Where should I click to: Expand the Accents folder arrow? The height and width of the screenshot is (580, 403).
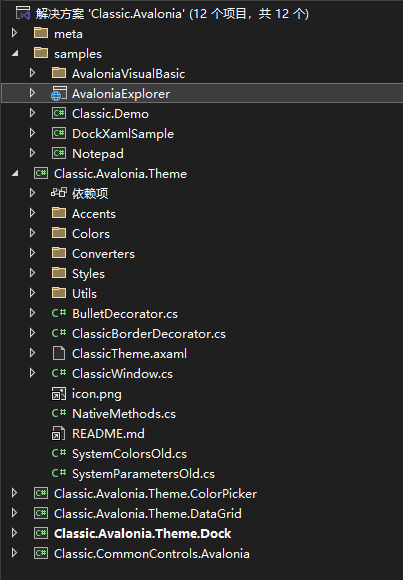pyautogui.click(x=33, y=213)
